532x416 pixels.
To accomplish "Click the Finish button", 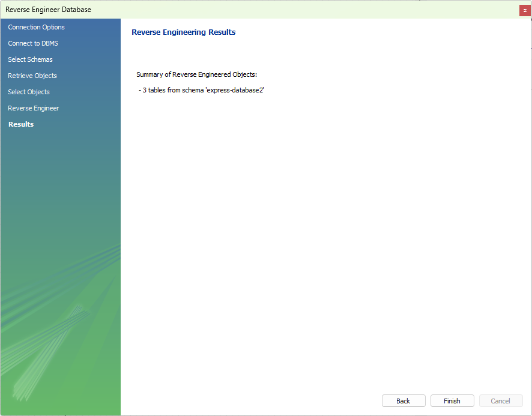I will coord(452,401).
